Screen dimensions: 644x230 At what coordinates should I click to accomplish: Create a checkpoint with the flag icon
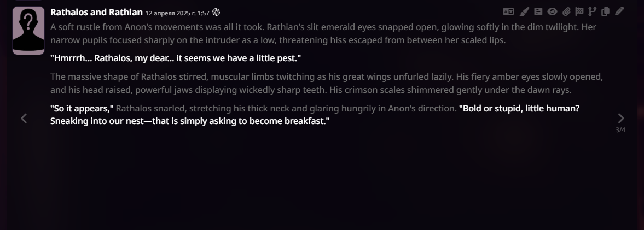coord(579,11)
